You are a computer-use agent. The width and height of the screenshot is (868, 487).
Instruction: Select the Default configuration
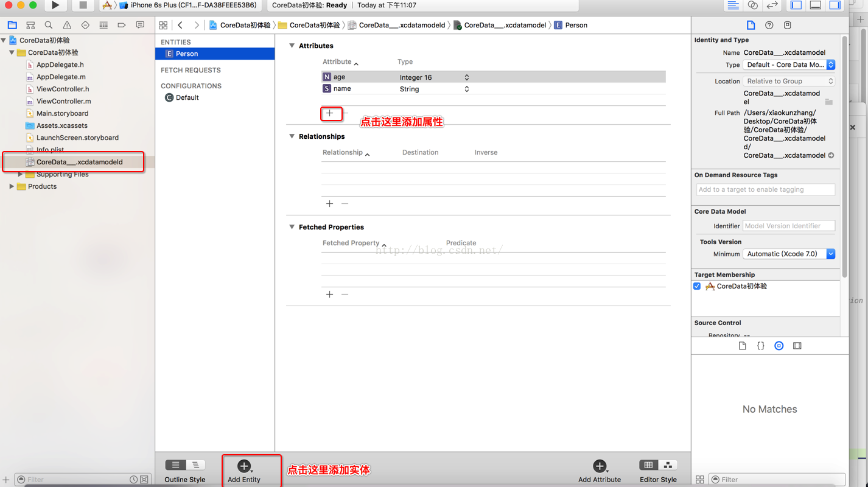(187, 97)
